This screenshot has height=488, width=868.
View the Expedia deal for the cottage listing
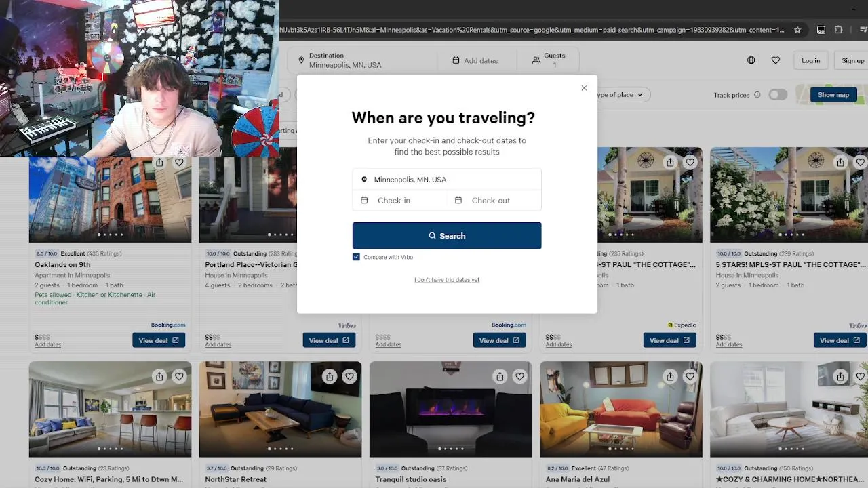pyautogui.click(x=669, y=340)
